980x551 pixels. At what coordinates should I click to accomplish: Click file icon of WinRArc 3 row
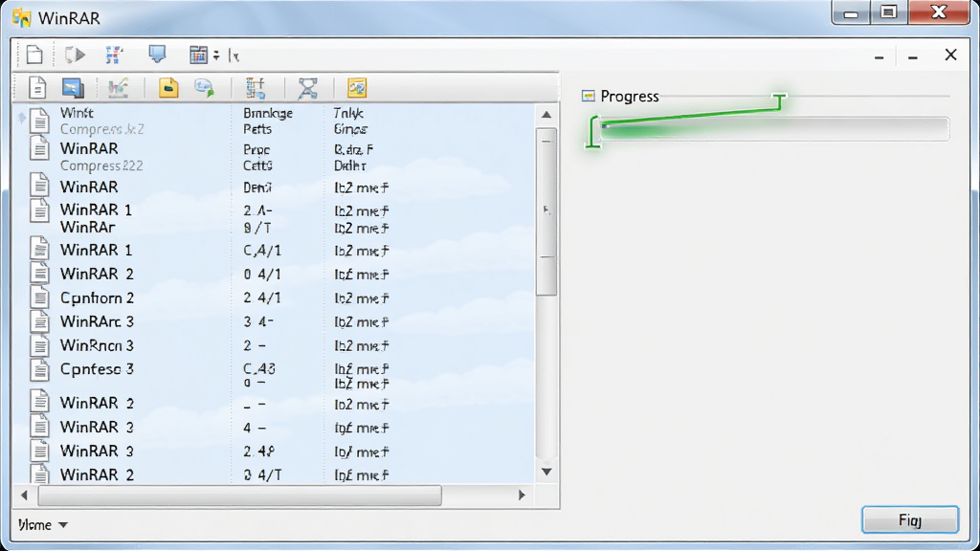tap(40, 321)
